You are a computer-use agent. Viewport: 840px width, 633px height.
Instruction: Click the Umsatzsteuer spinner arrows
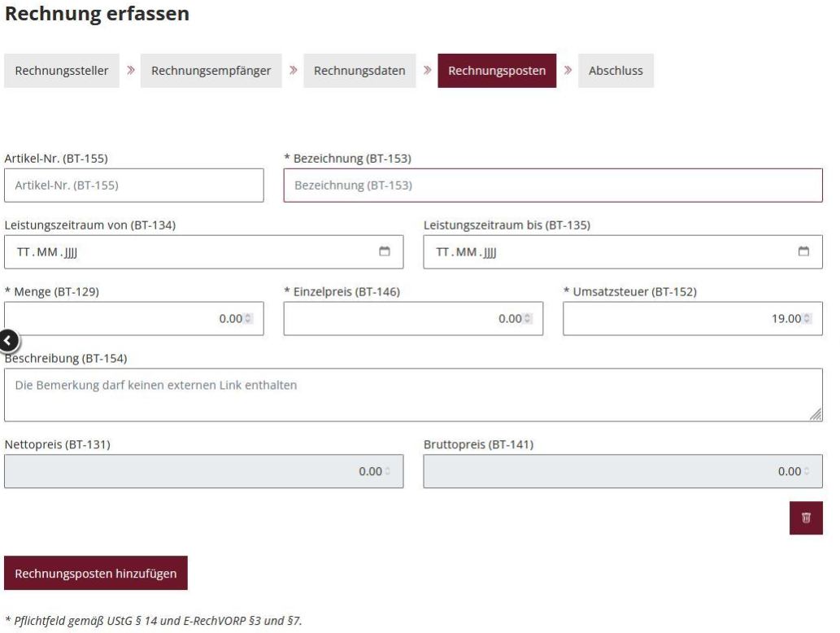[807, 319]
